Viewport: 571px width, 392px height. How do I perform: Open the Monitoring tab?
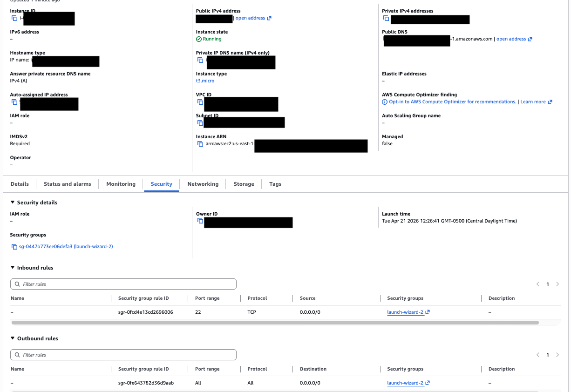tap(121, 184)
